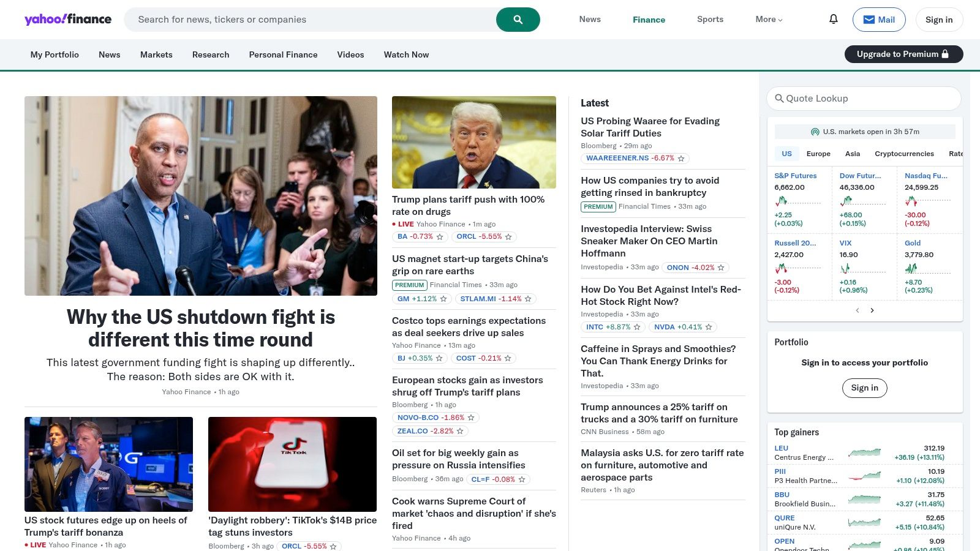980x551 pixels.
Task: Open Watch Now menu item
Action: pos(406,54)
